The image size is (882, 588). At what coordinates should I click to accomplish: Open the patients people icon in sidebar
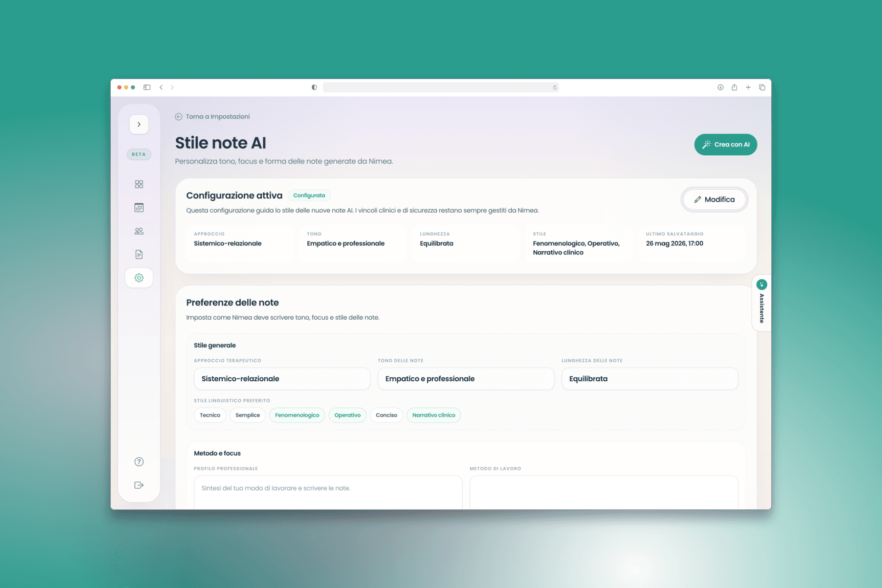point(139,231)
